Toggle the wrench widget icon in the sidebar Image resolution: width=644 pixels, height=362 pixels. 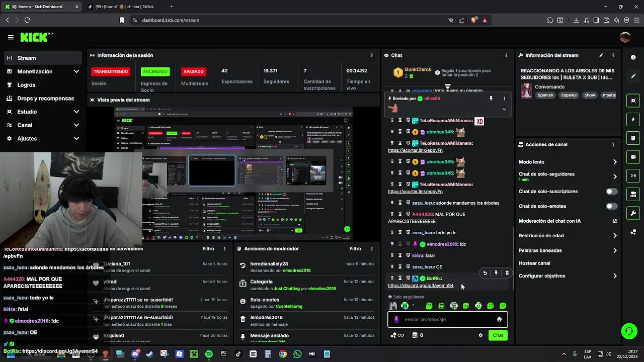coord(633,213)
